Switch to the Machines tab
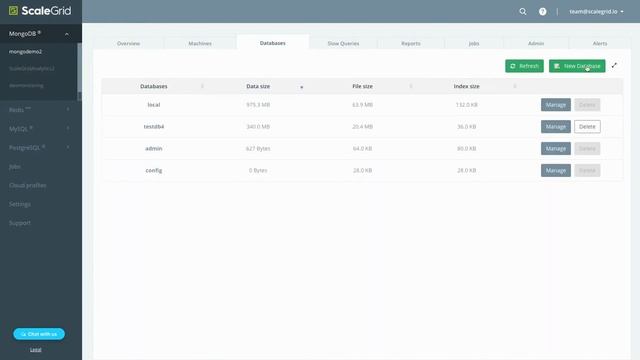 coord(200,43)
